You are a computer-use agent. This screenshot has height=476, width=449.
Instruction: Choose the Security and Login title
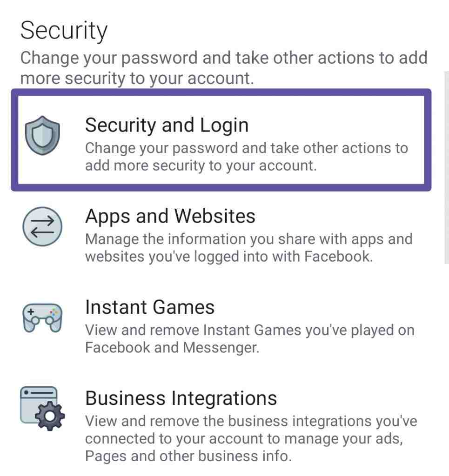[x=167, y=125]
